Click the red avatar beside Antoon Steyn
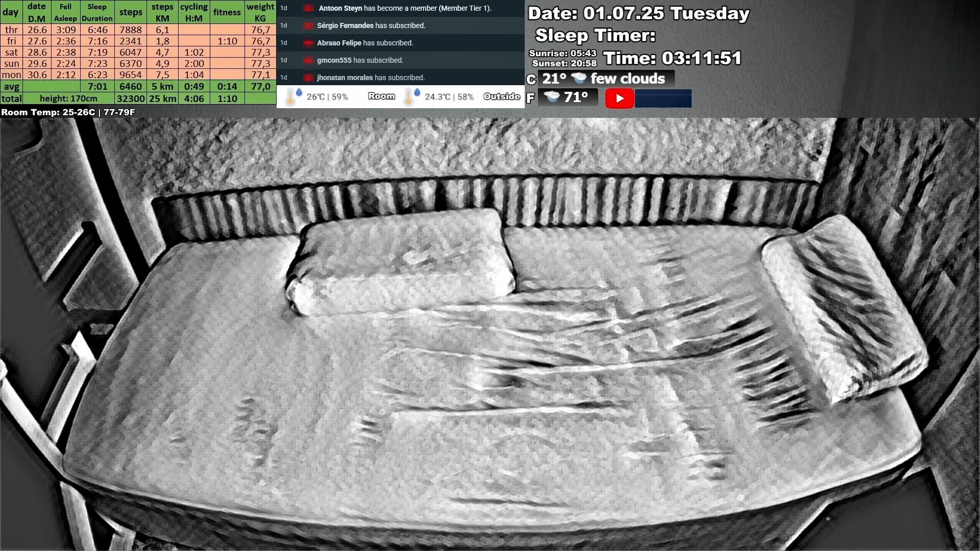The width and height of the screenshot is (980, 551). [x=308, y=8]
